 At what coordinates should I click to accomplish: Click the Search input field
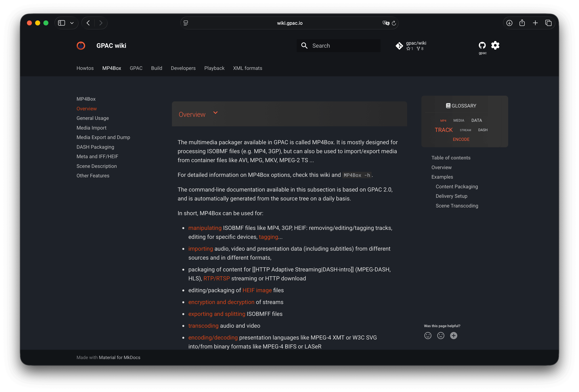click(338, 46)
